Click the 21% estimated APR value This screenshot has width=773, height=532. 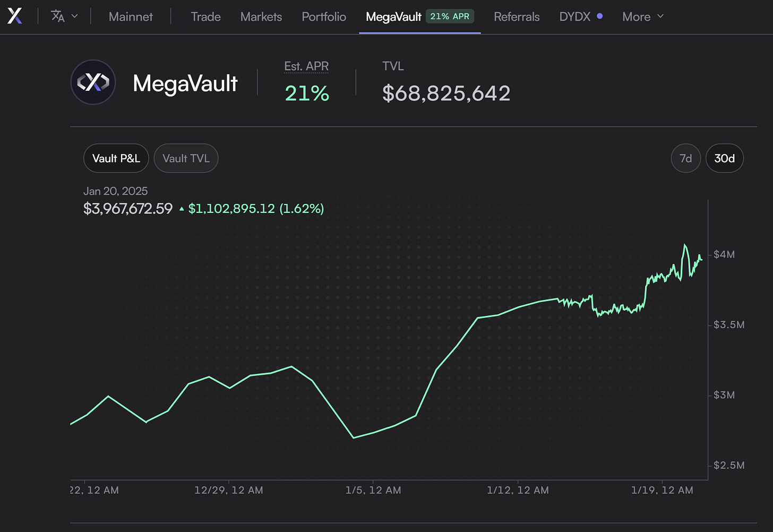click(307, 93)
